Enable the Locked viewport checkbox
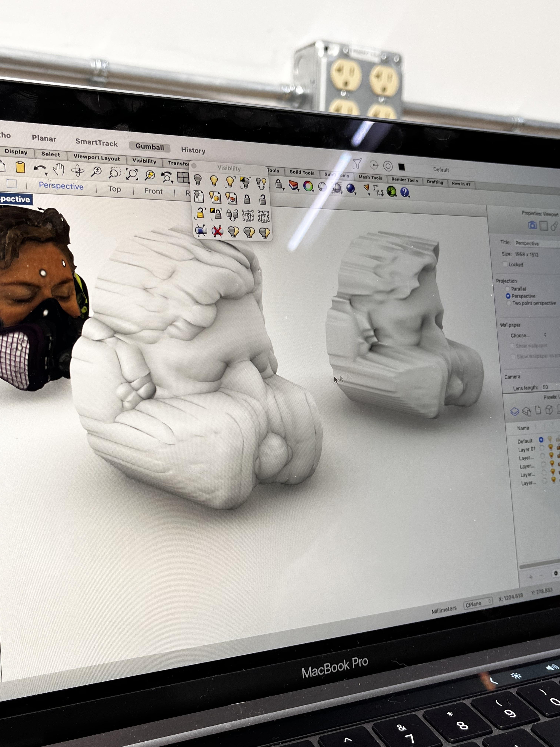This screenshot has width=560, height=747. pyautogui.click(x=505, y=264)
